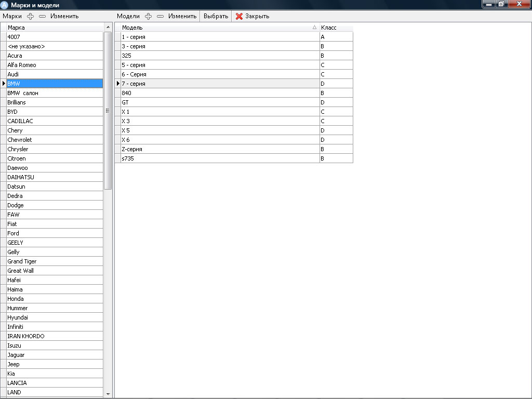This screenshot has width=532, height=399.
Task: Select the Acura brand
Action: (x=55, y=56)
